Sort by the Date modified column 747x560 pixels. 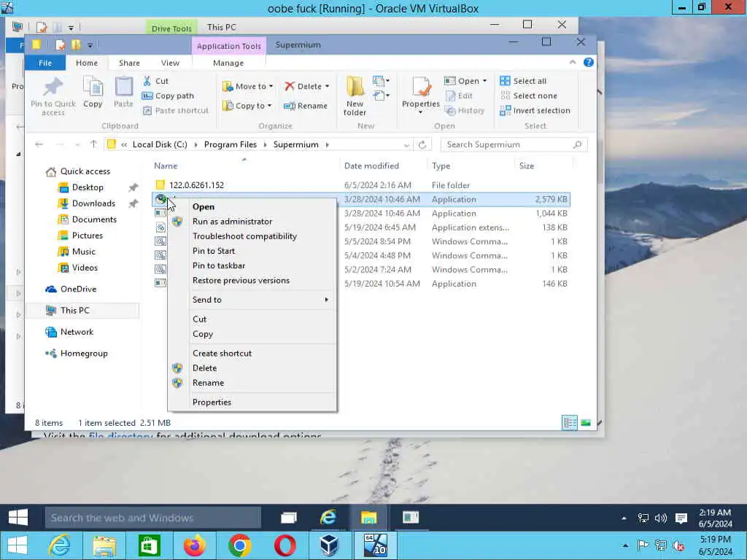pyautogui.click(x=371, y=166)
